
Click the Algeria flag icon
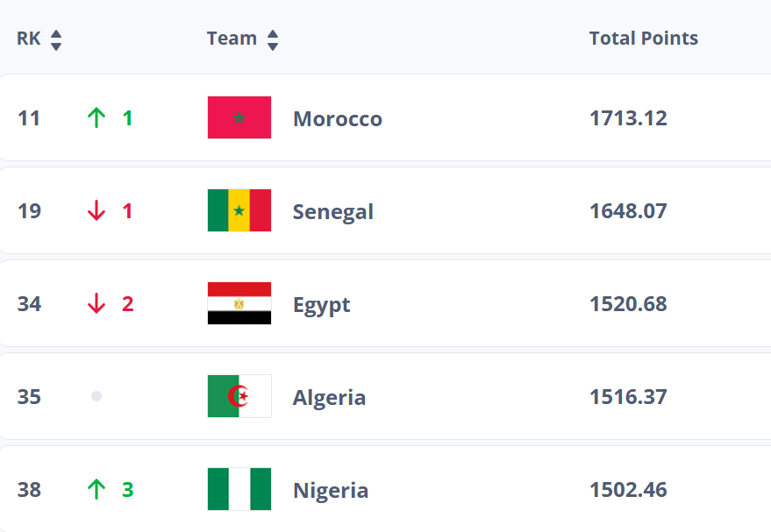pyautogui.click(x=239, y=396)
